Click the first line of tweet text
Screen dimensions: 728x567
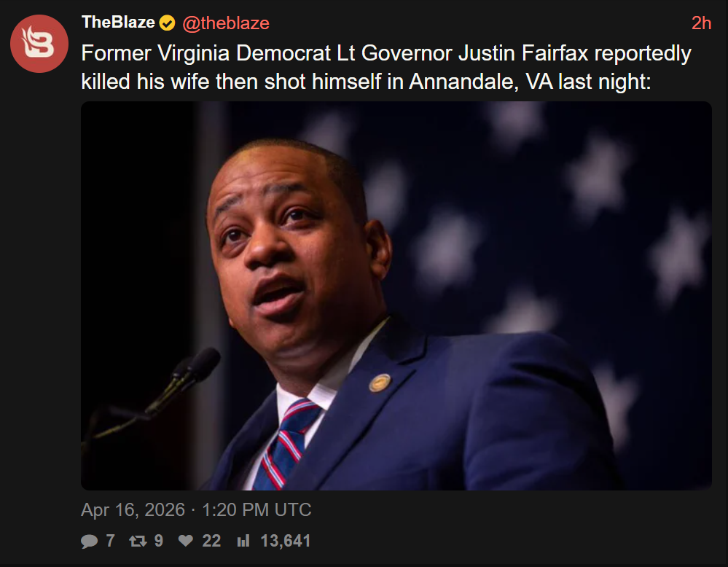(385, 54)
